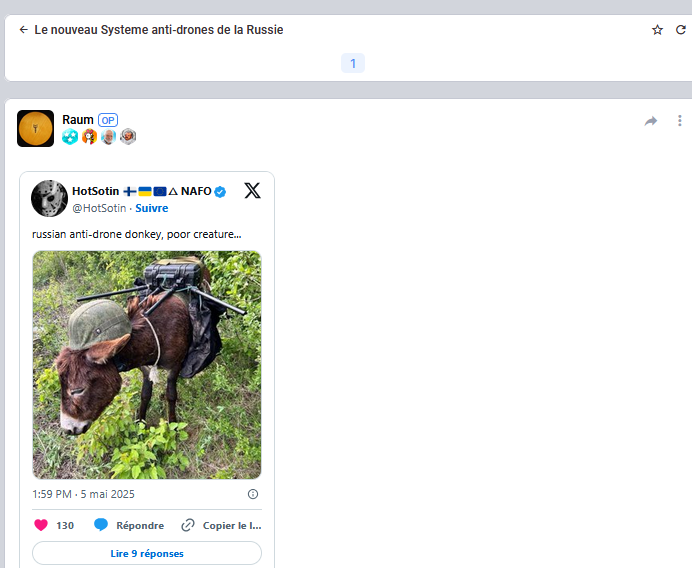The width and height of the screenshot is (692, 568).
Task: Share Raum's post using the arrow icon
Action: (x=651, y=121)
